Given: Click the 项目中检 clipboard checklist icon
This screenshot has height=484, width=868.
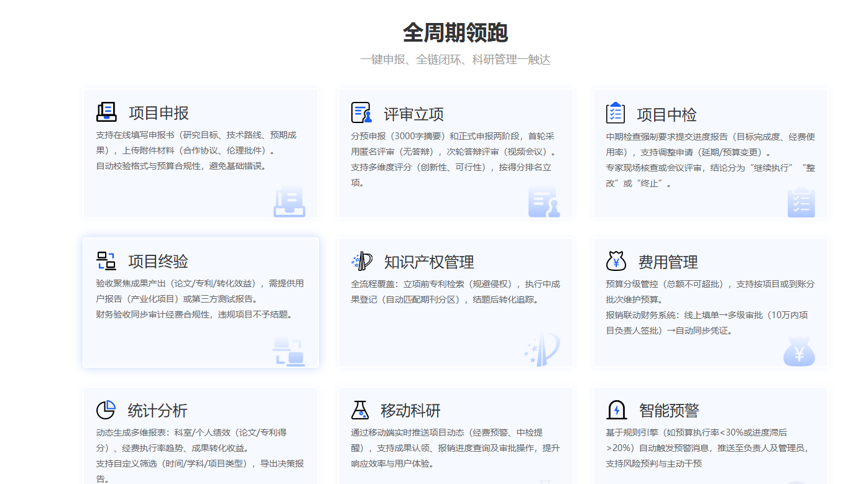Looking at the screenshot, I should click(x=616, y=112).
